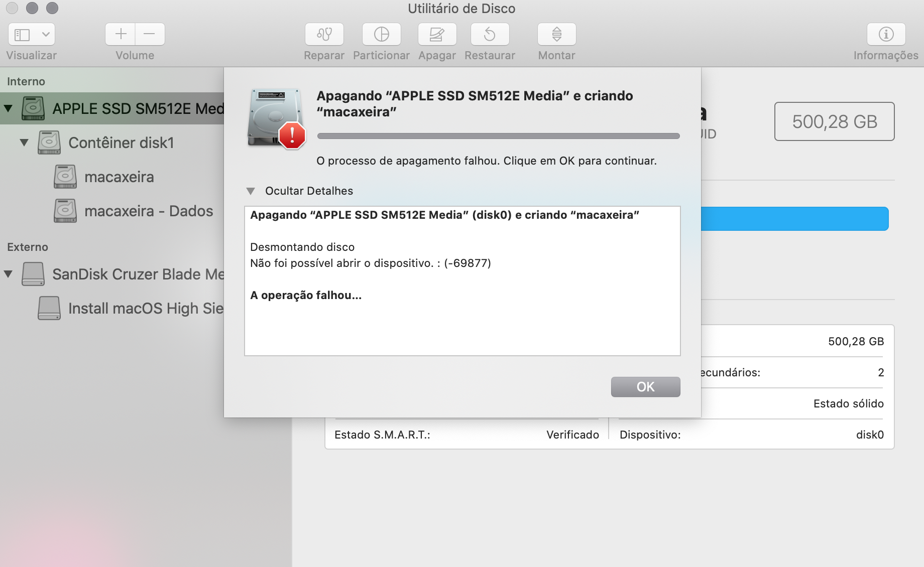Viewport: 924px width, 567px height.
Task: Click the sidebar view icon (Visualizar)
Action: (x=22, y=35)
